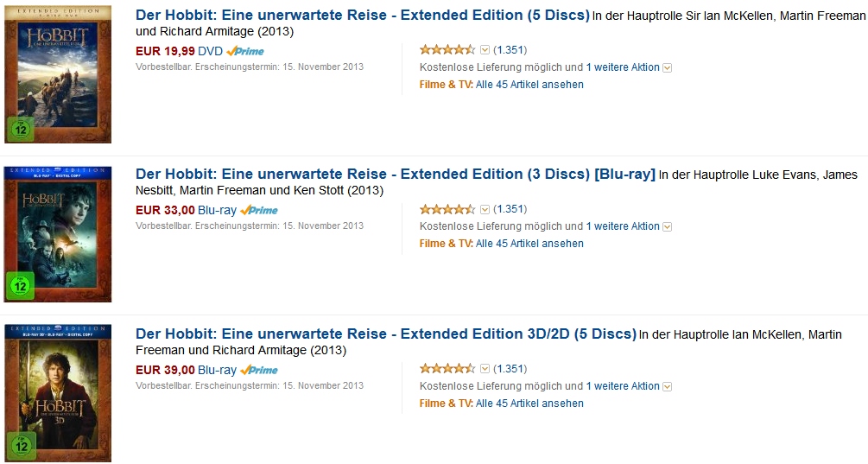Click Prime logo on the 5-disc DVD listing

tap(245, 51)
